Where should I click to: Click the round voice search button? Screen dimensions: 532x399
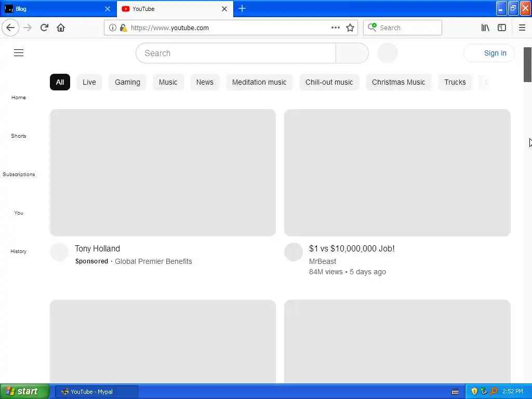click(x=388, y=53)
